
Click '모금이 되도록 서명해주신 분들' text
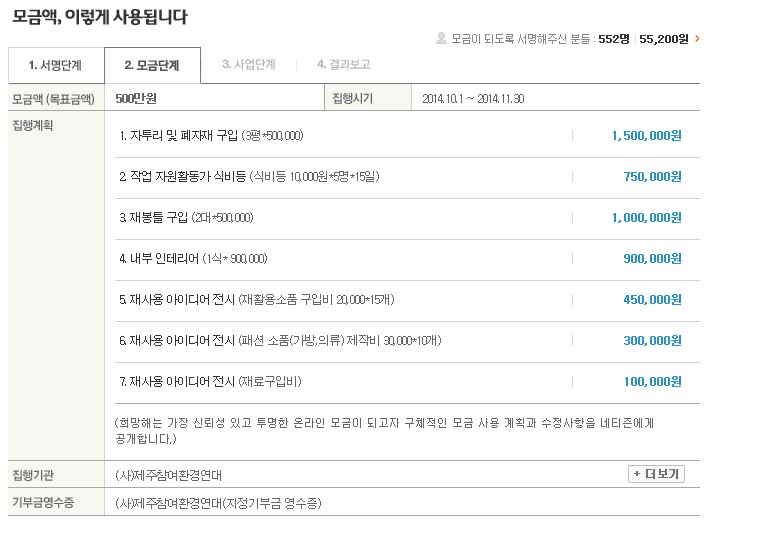(x=520, y=39)
